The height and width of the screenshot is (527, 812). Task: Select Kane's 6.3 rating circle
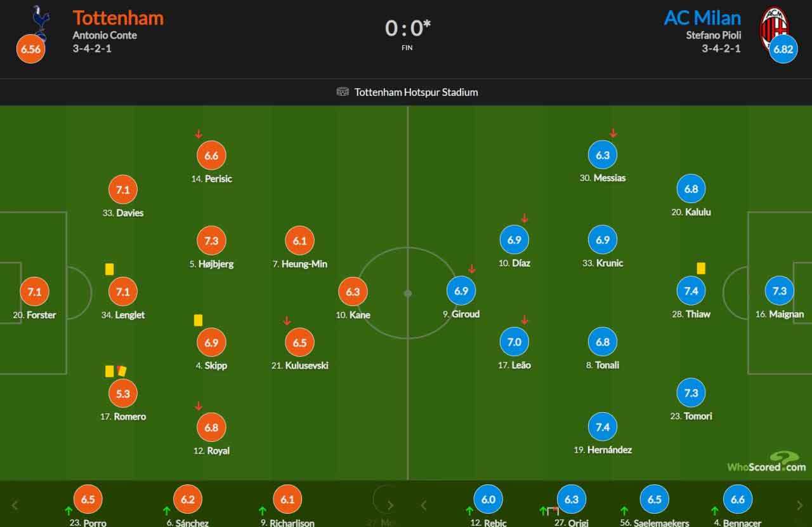[x=353, y=292]
